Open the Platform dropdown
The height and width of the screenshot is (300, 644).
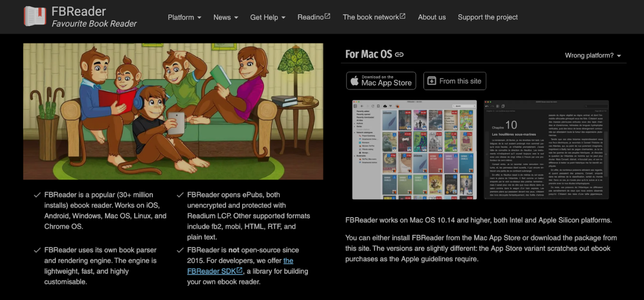(x=184, y=17)
